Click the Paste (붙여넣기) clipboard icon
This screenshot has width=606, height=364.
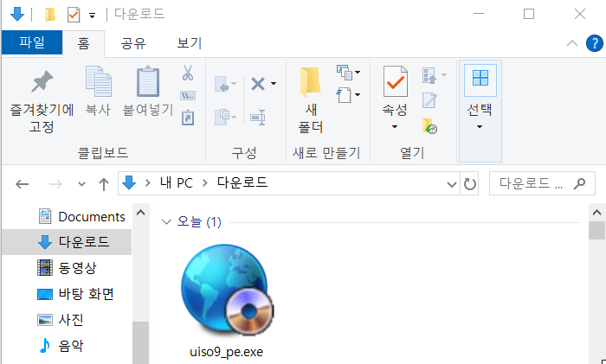coord(148,81)
